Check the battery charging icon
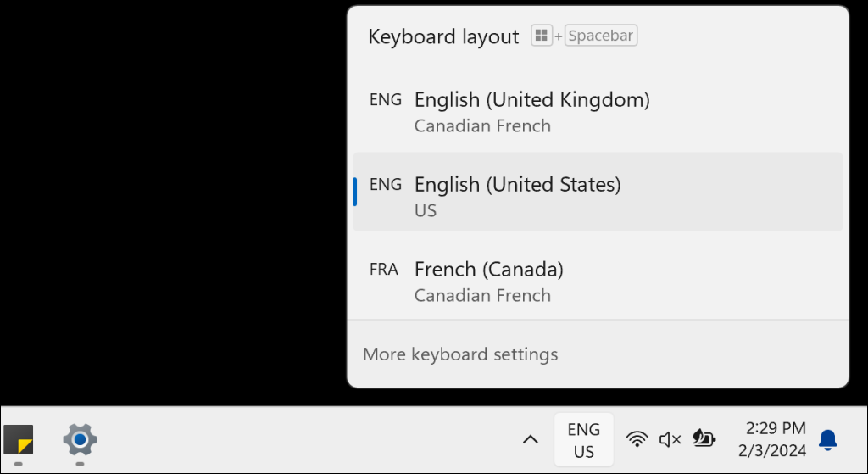This screenshot has width=868, height=474. pyautogui.click(x=704, y=439)
